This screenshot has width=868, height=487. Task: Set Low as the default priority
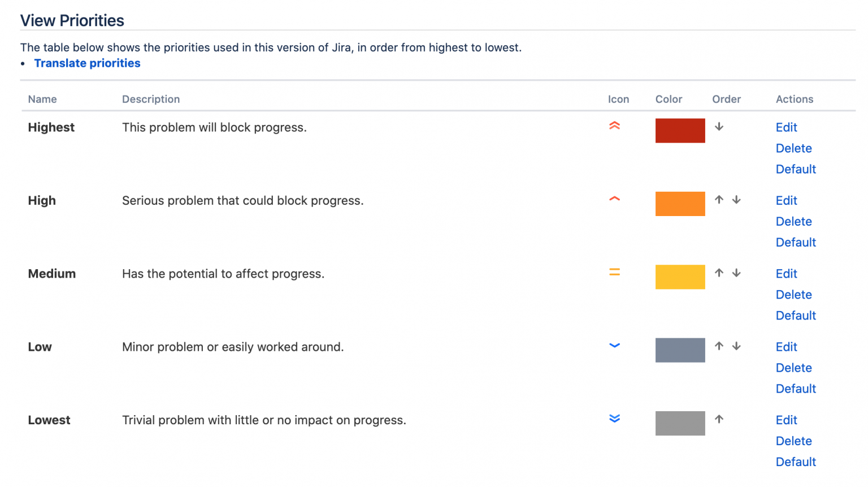(x=796, y=389)
